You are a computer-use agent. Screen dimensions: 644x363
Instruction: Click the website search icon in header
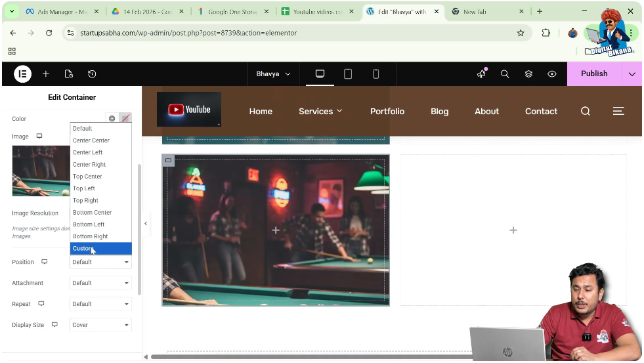click(x=586, y=112)
